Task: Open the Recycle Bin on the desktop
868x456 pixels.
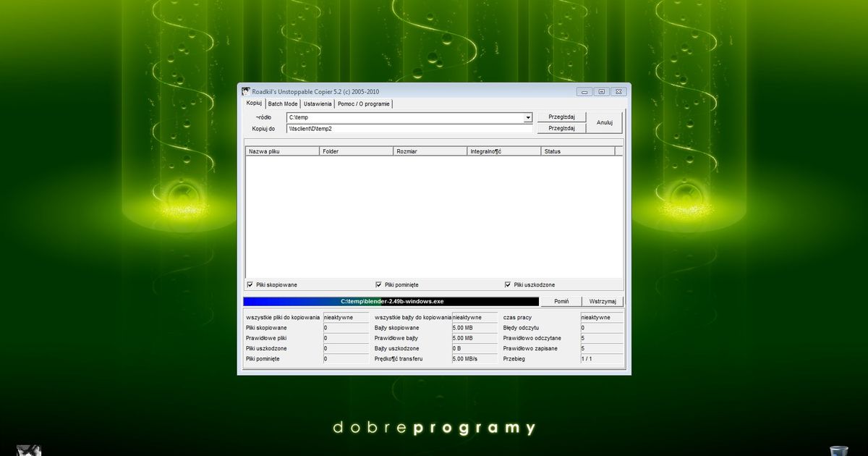Action: (838, 450)
